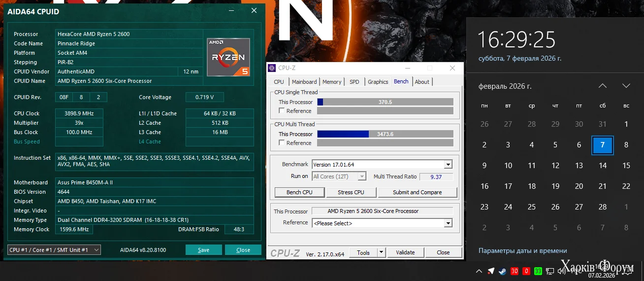Image resolution: width=644 pixels, height=281 pixels.
Task: Start the Bench CPU button
Action: pos(299,192)
